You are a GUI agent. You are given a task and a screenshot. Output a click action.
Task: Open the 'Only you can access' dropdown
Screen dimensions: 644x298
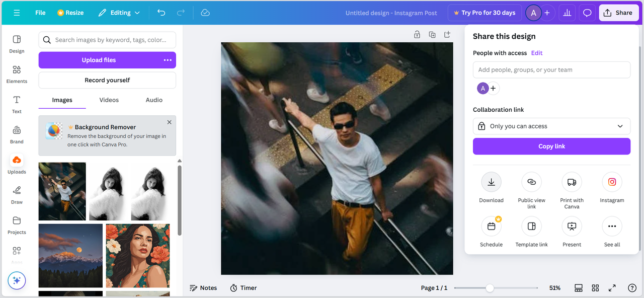tap(551, 126)
